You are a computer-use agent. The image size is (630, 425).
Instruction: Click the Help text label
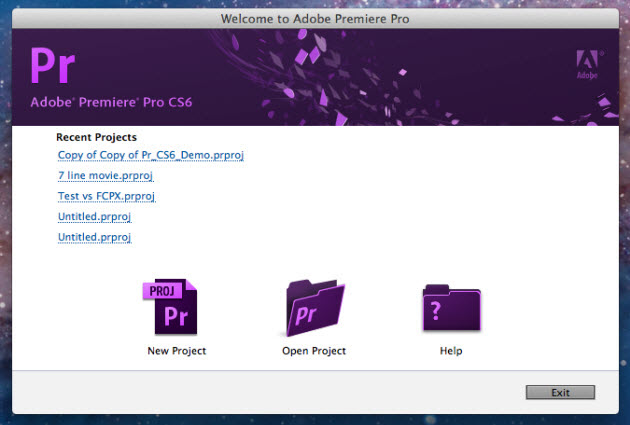click(x=451, y=351)
